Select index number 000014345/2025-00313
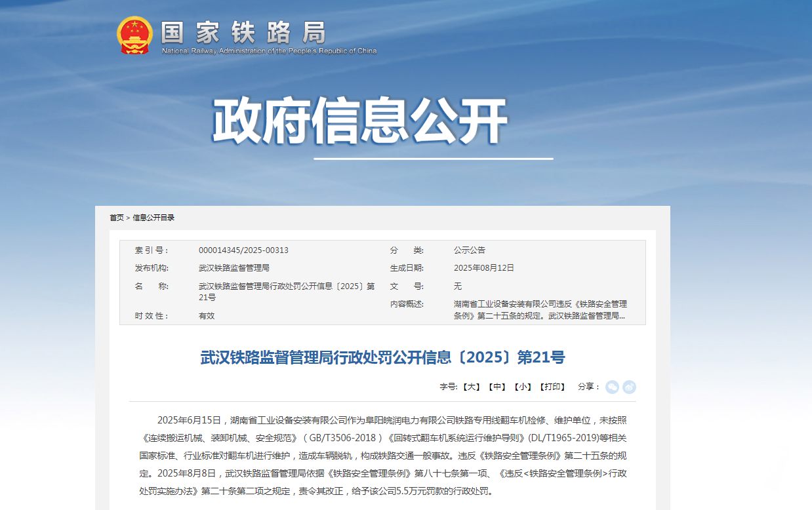The image size is (812, 510). click(243, 250)
